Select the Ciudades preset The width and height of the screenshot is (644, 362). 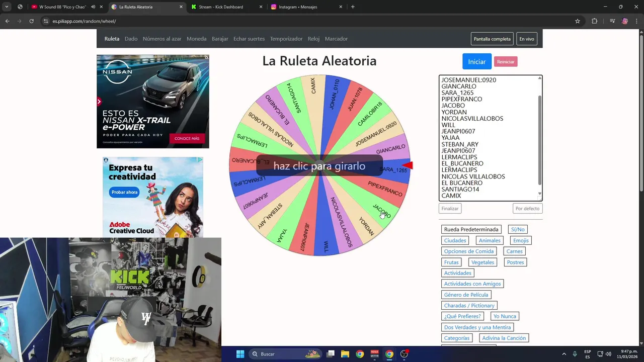[x=455, y=240]
